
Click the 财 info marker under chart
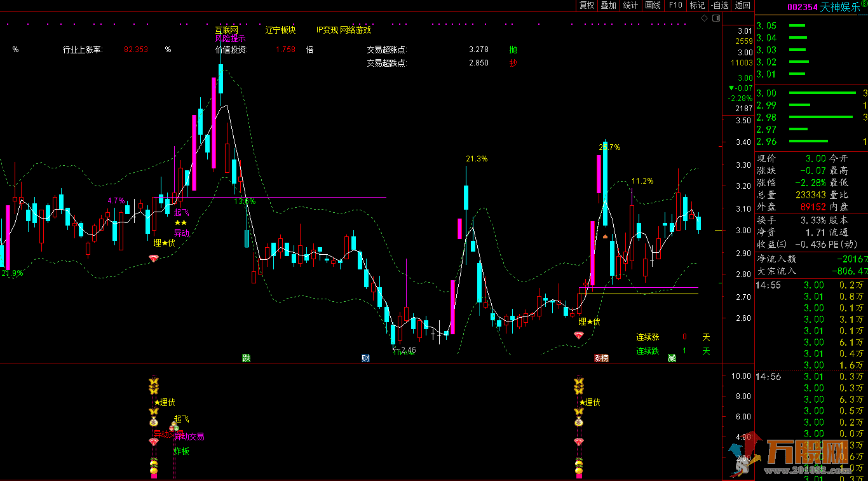click(x=365, y=358)
